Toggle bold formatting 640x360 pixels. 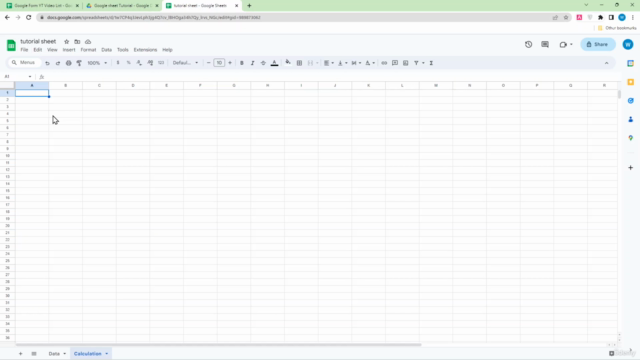242,63
